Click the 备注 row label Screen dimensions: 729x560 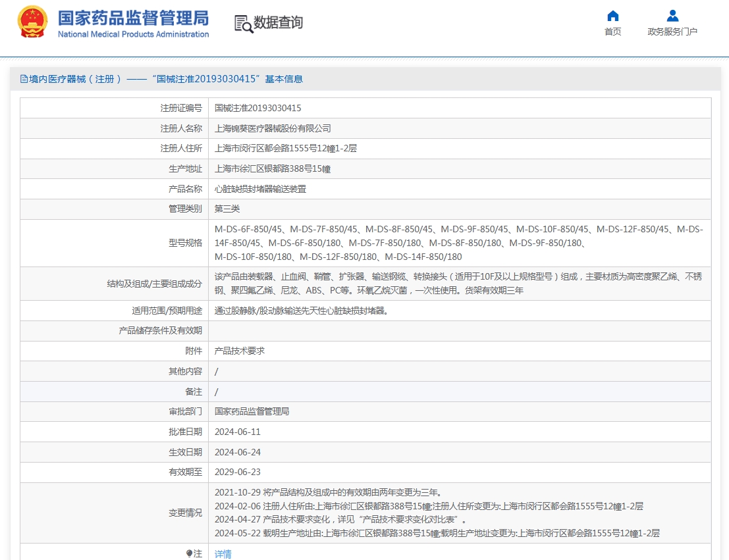coord(194,392)
